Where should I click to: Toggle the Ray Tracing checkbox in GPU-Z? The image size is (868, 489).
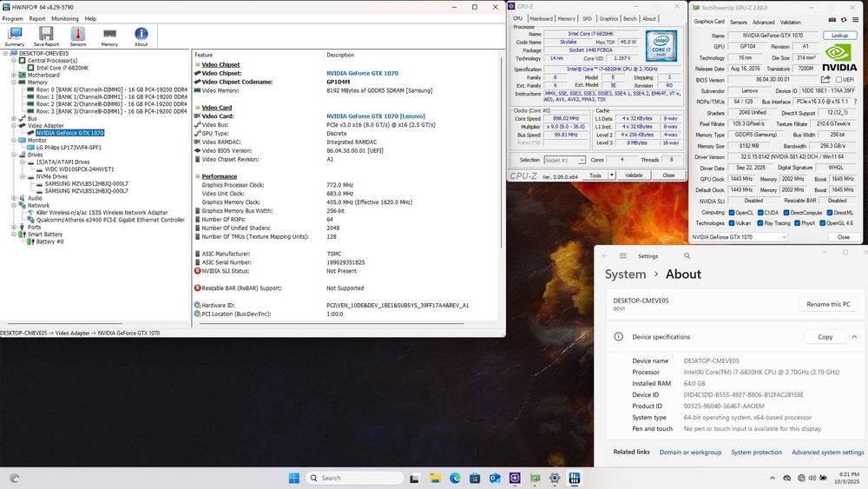click(x=760, y=223)
